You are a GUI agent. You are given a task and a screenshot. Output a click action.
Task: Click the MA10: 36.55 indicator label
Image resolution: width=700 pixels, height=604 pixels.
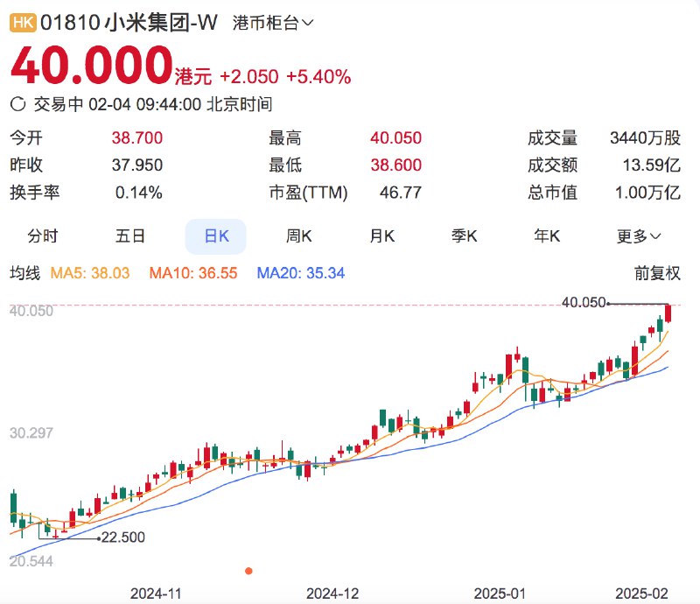[x=193, y=273]
